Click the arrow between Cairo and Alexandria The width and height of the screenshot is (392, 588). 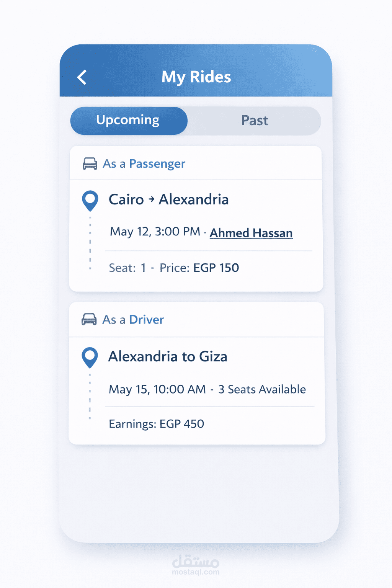click(152, 199)
